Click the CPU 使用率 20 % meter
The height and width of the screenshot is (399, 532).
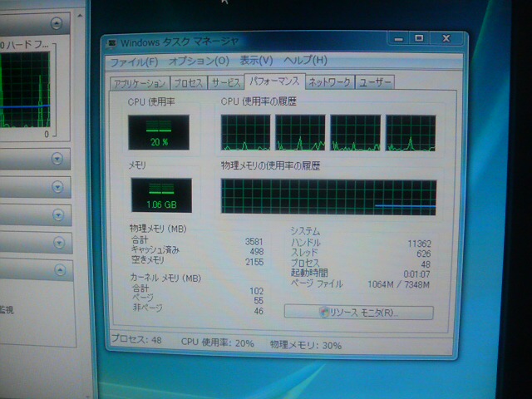(x=159, y=132)
